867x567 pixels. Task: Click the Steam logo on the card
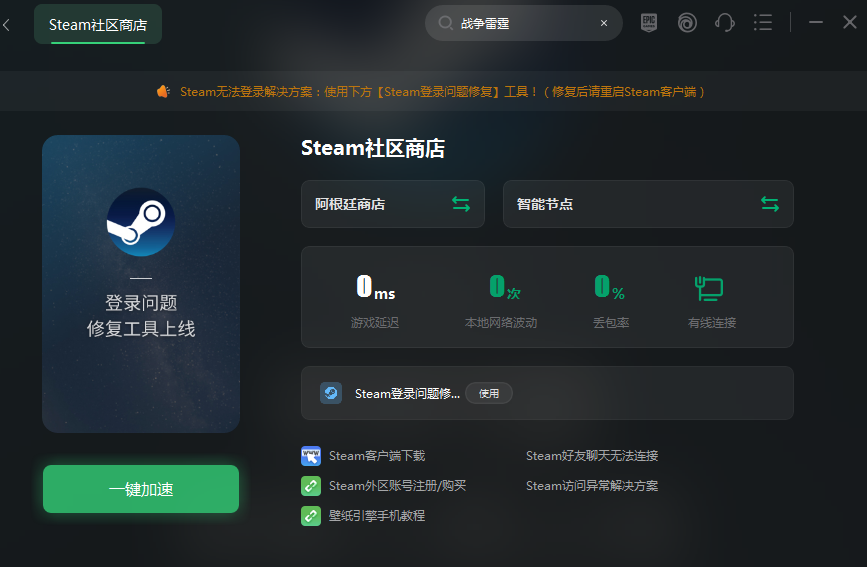[x=141, y=222]
